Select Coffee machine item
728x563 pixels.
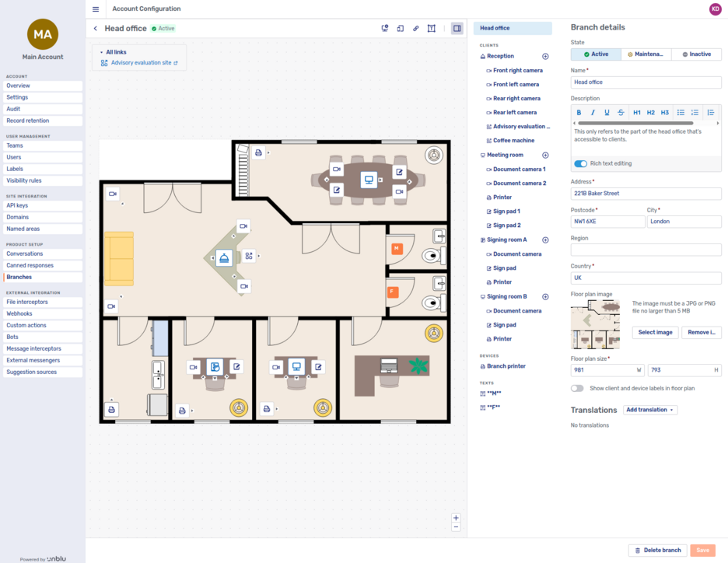pyautogui.click(x=513, y=141)
